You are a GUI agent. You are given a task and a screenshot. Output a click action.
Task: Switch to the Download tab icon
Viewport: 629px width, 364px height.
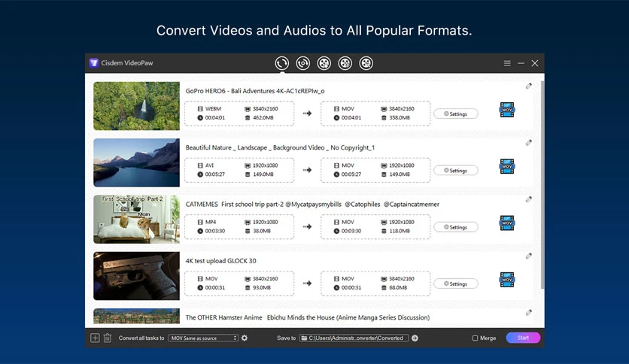click(303, 63)
